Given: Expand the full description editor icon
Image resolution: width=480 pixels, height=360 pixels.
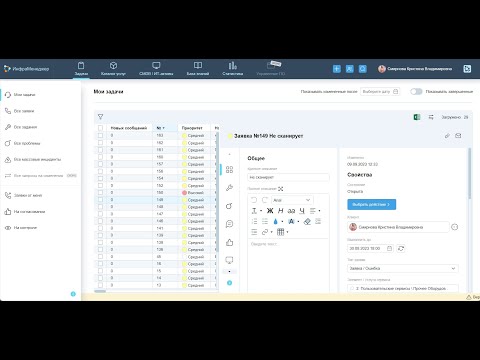Looking at the screenshot, I should (281, 189).
